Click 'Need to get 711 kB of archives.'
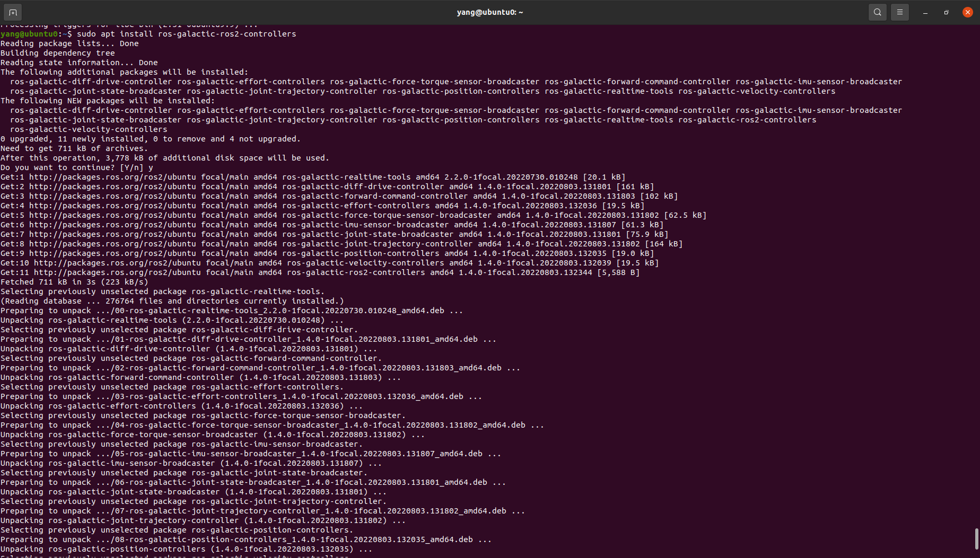This screenshot has width=980, height=558. point(74,148)
